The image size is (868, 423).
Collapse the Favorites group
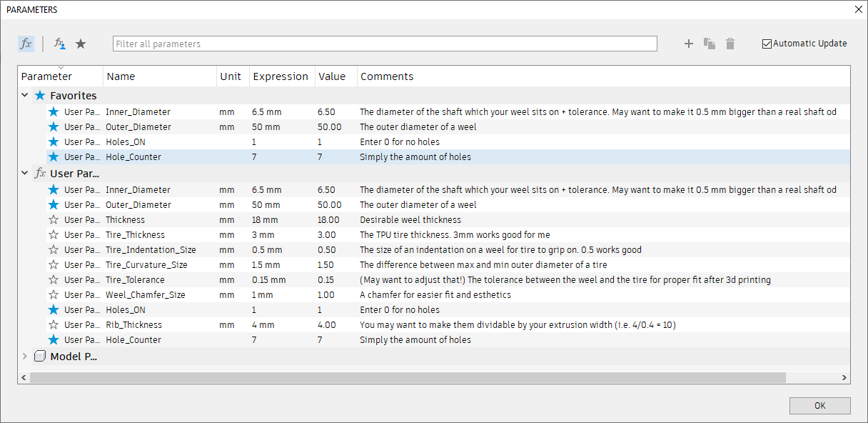25,95
